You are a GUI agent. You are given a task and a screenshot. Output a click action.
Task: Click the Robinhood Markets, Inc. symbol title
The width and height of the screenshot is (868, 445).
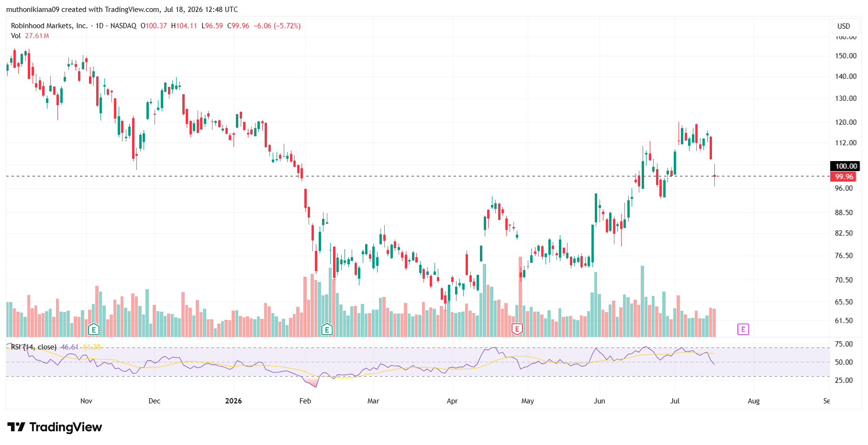(x=49, y=26)
